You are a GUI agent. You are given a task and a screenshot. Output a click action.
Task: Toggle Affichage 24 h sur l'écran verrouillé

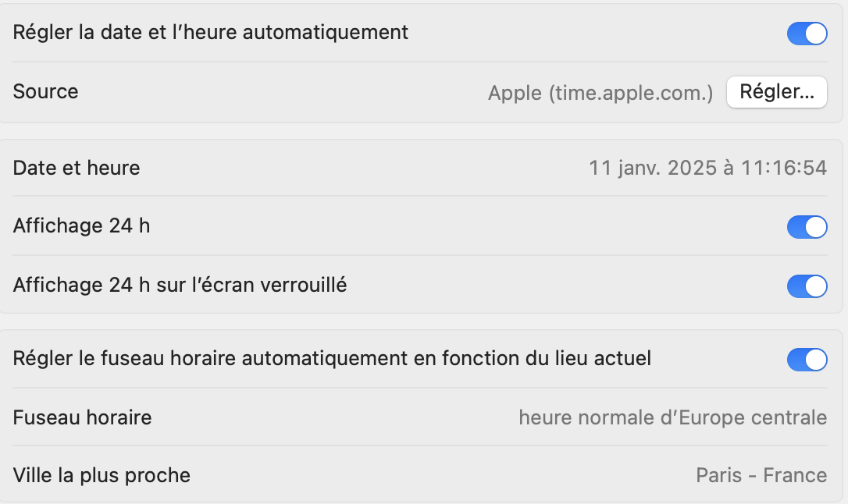click(x=807, y=286)
